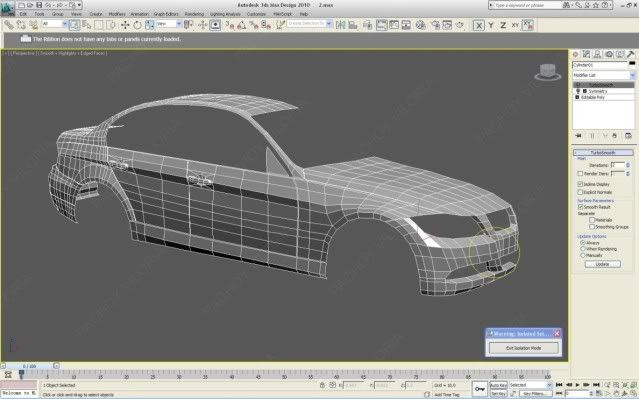Open the Tools menu

point(40,14)
